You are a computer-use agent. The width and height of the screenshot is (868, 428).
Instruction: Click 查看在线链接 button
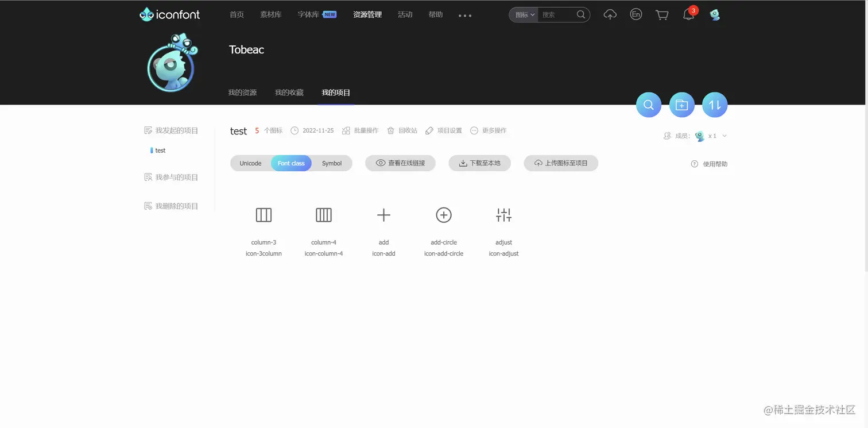point(400,163)
